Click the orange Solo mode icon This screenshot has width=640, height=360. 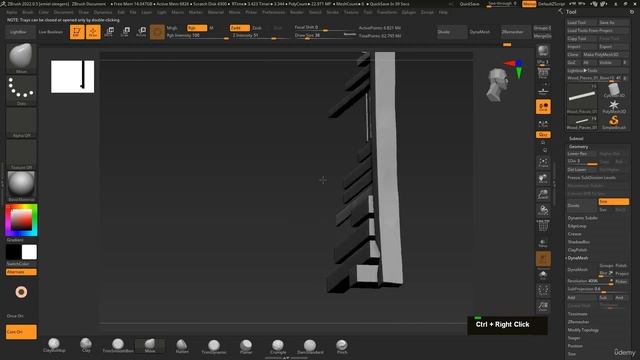tap(543, 259)
